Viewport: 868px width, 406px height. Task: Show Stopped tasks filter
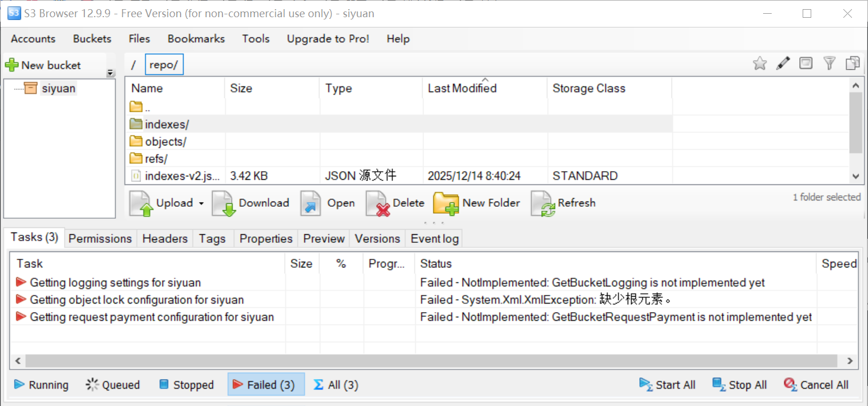point(186,385)
